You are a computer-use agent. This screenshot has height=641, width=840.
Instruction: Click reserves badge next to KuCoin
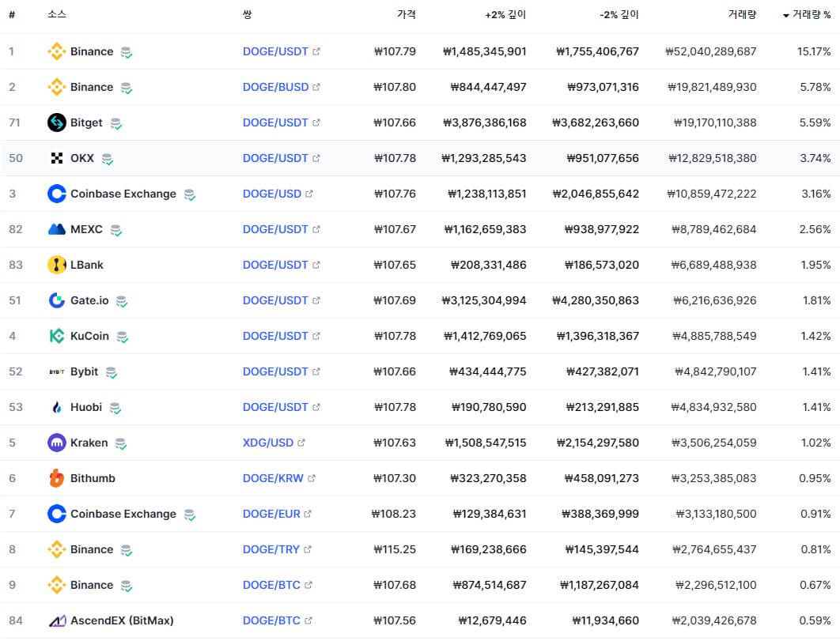(x=122, y=337)
